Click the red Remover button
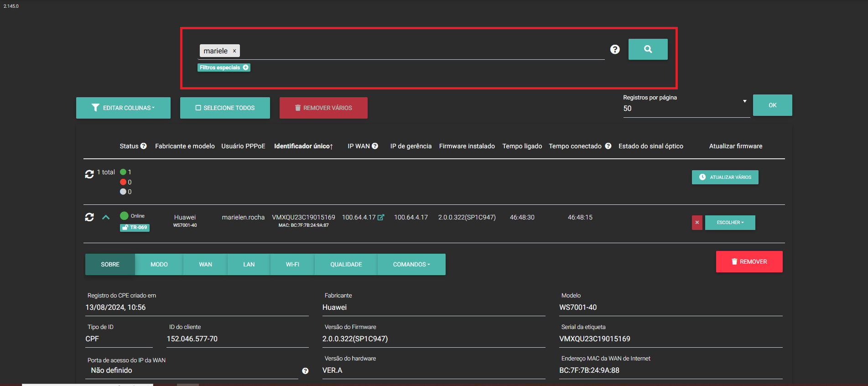Viewport: 868px width, 386px height. pyautogui.click(x=749, y=262)
